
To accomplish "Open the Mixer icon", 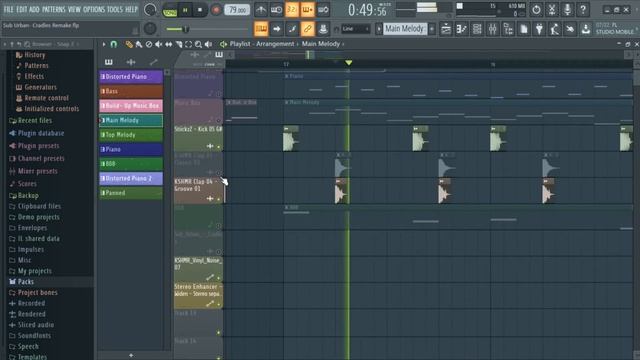I will tap(493, 29).
